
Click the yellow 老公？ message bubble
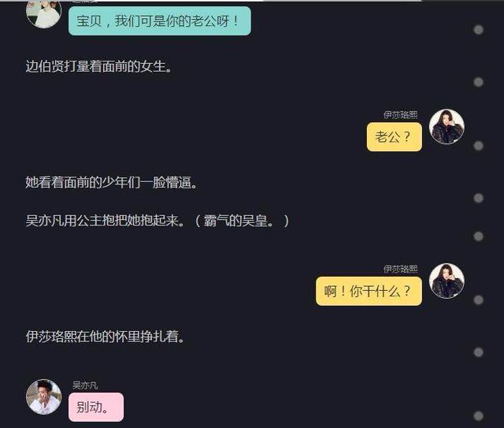[x=395, y=137]
